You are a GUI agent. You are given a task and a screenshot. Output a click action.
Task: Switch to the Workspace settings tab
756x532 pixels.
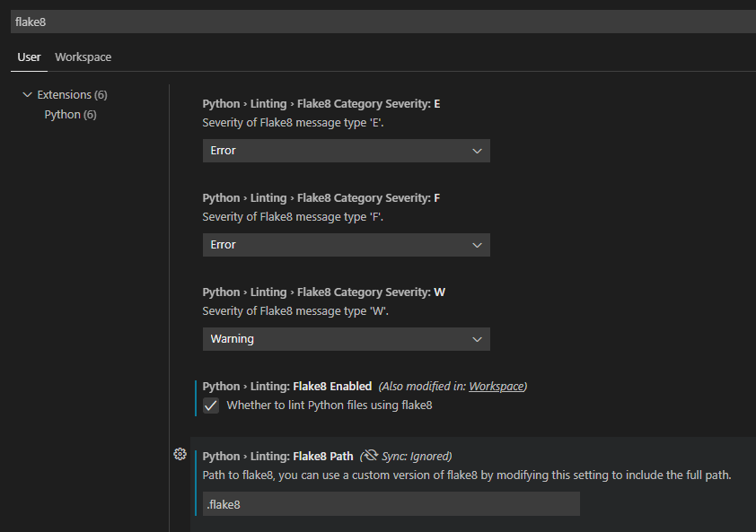[83, 57]
